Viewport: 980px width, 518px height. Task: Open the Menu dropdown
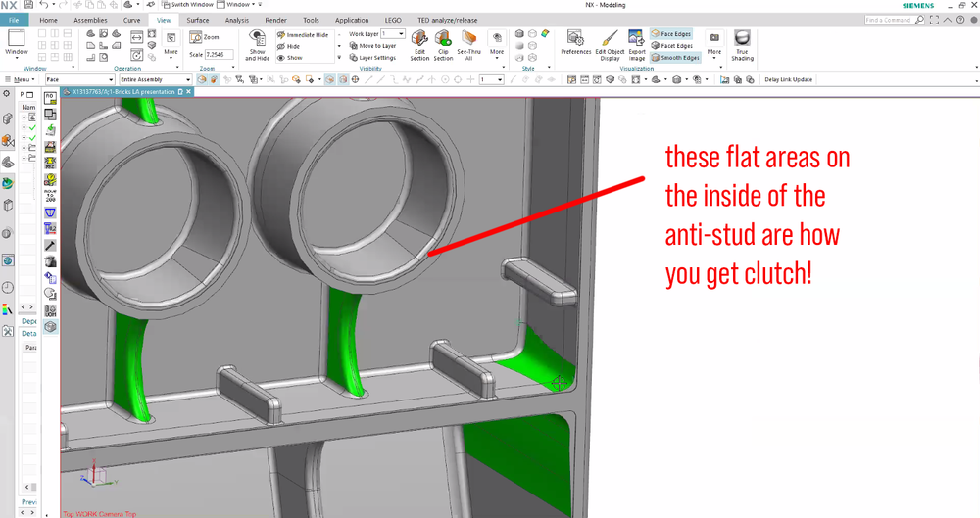point(20,79)
